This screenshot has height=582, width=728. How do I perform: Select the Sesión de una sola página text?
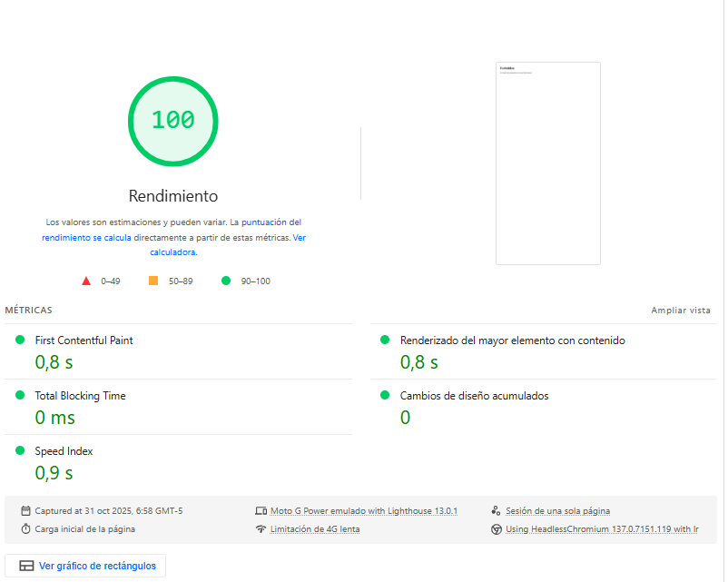[557, 511]
